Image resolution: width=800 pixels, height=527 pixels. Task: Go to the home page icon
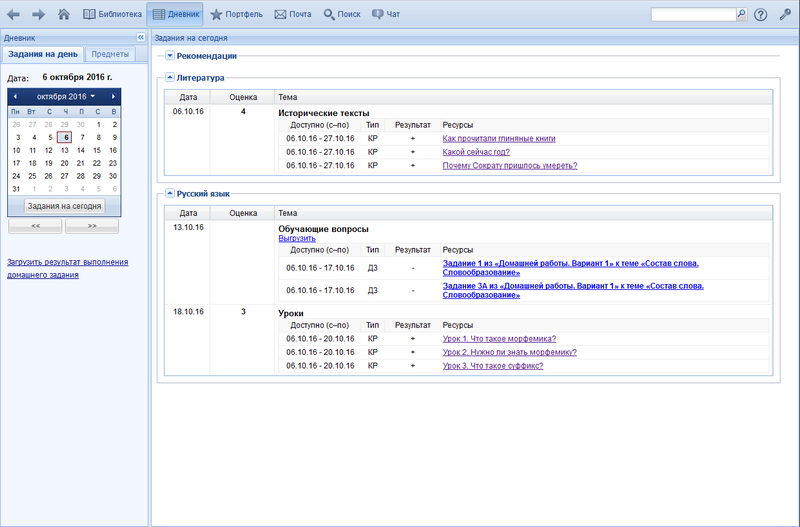64,15
